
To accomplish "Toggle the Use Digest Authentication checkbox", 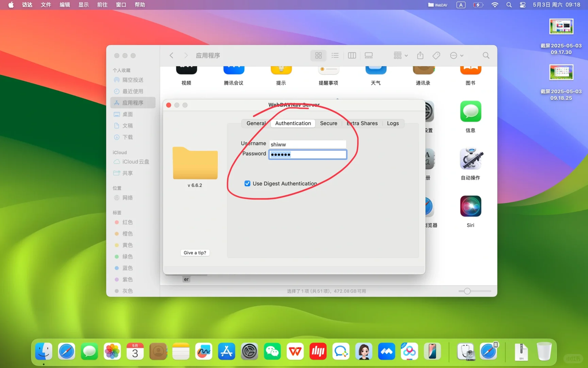I will pos(247,184).
